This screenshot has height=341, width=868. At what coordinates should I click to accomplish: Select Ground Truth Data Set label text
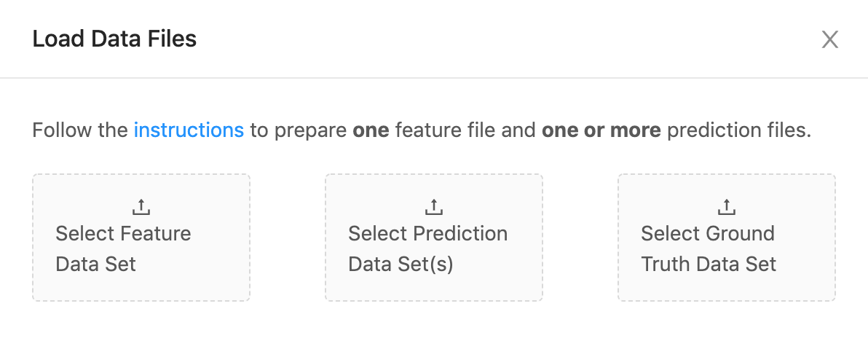pyautogui.click(x=709, y=248)
